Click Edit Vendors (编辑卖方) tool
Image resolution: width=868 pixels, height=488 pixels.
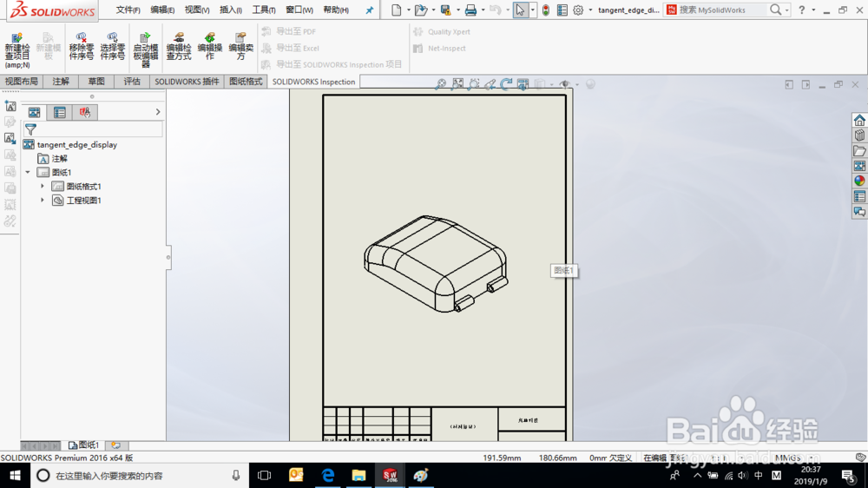240,46
